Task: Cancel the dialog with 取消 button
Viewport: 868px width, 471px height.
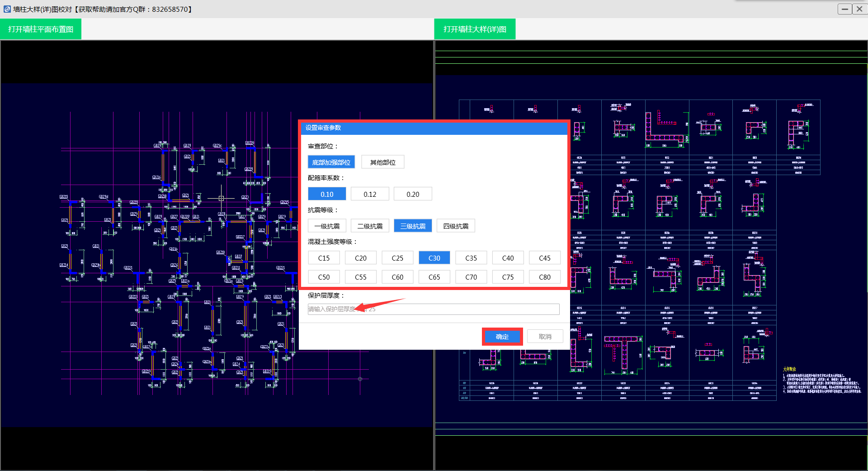Action: tap(545, 337)
